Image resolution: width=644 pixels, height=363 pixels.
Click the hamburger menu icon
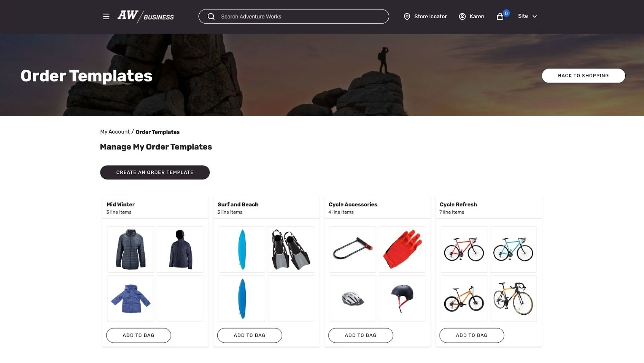click(x=106, y=16)
